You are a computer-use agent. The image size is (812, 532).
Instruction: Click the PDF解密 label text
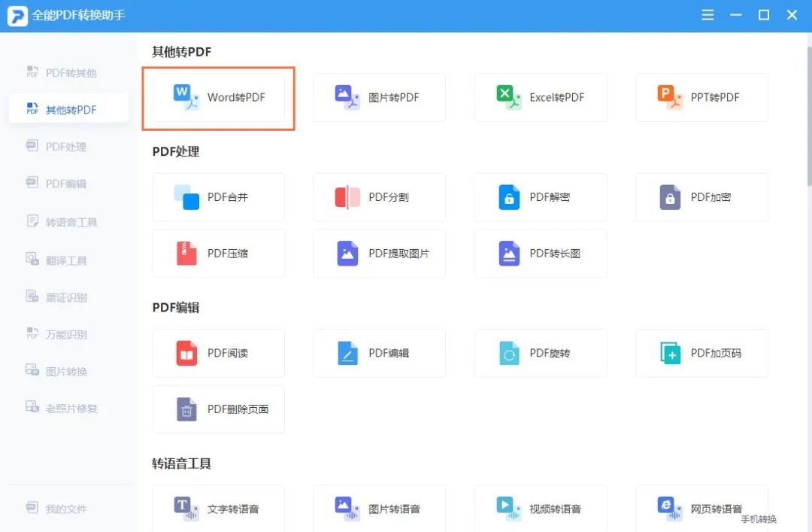point(550,197)
